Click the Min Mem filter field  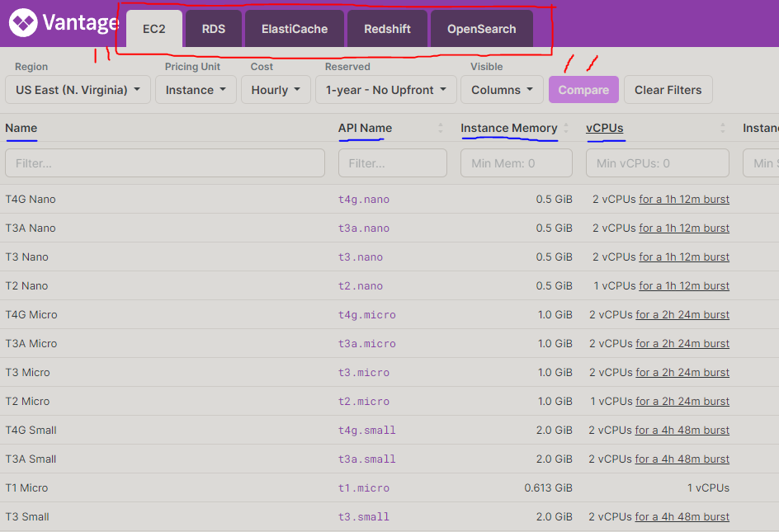[x=517, y=163]
